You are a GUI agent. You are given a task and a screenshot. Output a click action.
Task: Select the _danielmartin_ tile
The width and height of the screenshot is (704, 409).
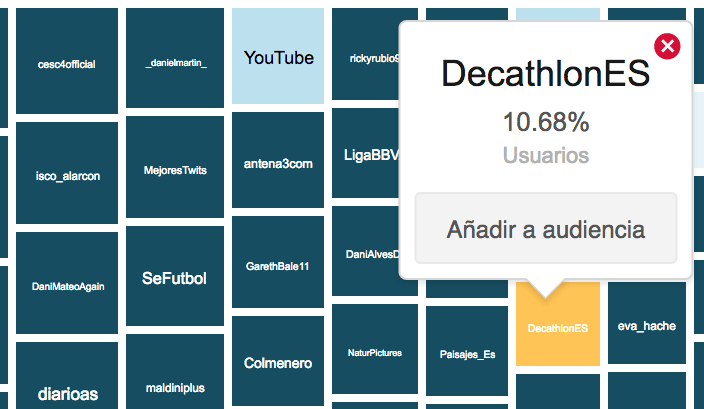coord(175,58)
